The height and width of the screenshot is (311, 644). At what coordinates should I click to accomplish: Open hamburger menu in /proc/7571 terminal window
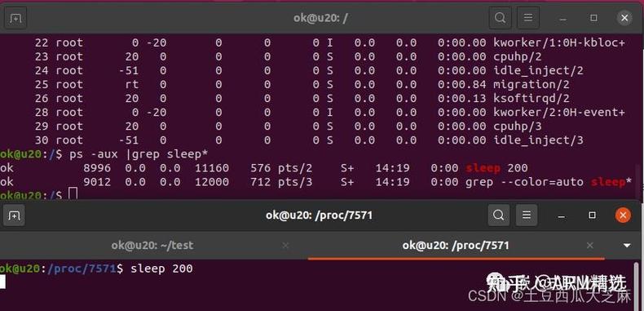(x=527, y=215)
